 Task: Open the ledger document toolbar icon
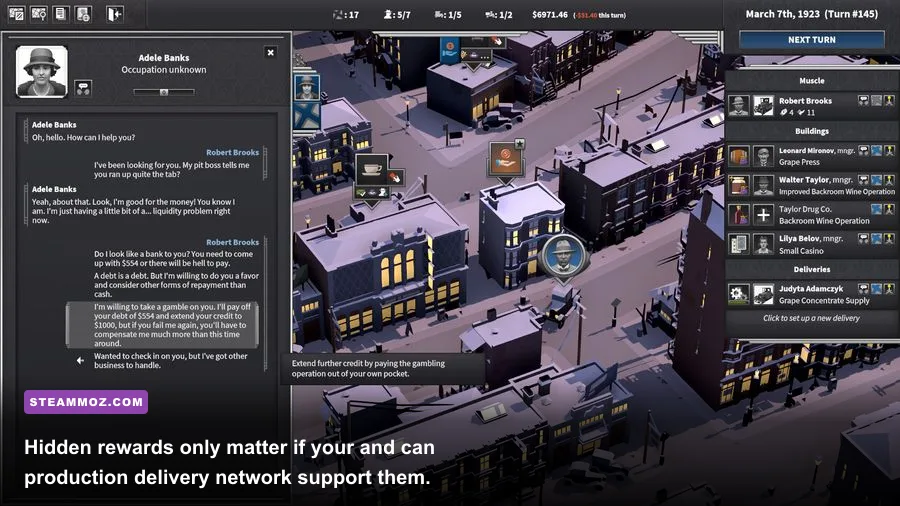click(61, 14)
